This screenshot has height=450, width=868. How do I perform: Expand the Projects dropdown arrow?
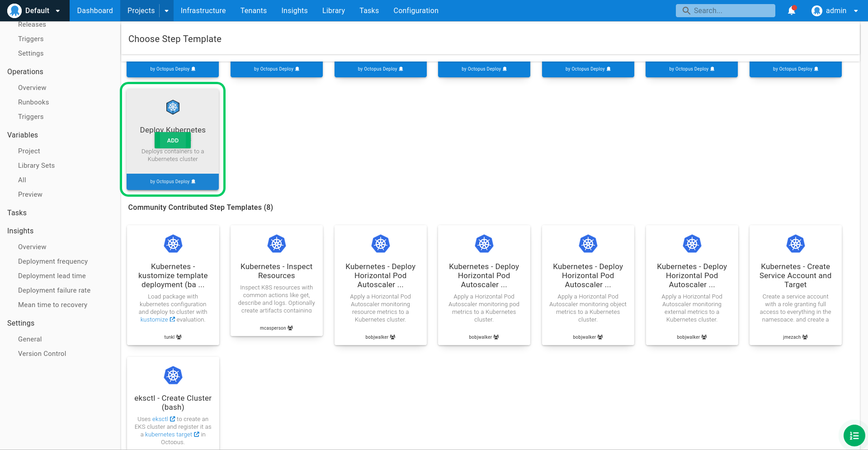coord(166,10)
